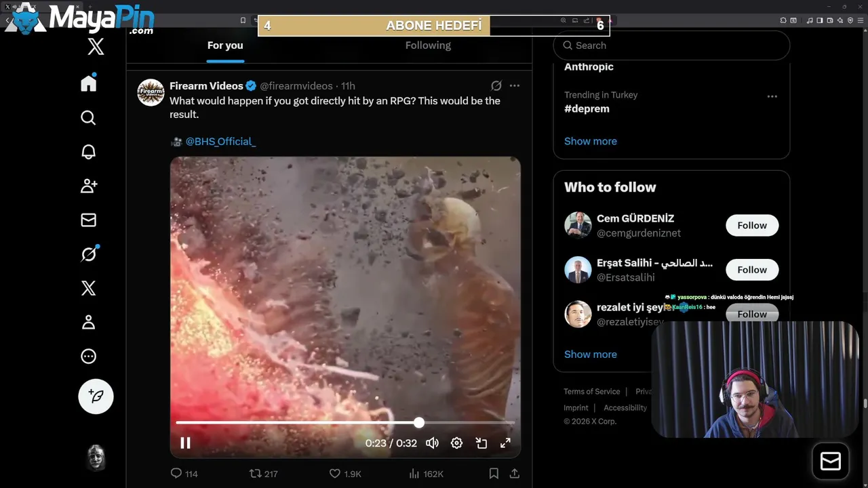
Task: Open the Anthropic trending topic
Action: (589, 66)
